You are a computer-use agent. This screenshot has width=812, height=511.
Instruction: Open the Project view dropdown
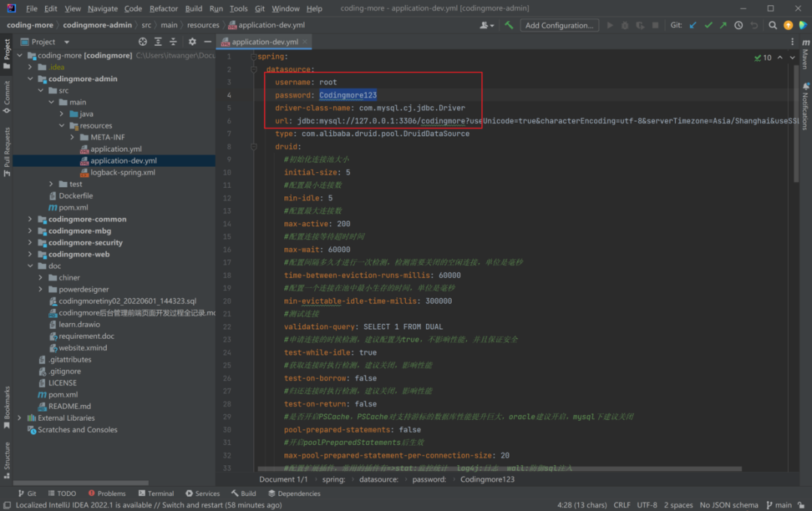67,42
